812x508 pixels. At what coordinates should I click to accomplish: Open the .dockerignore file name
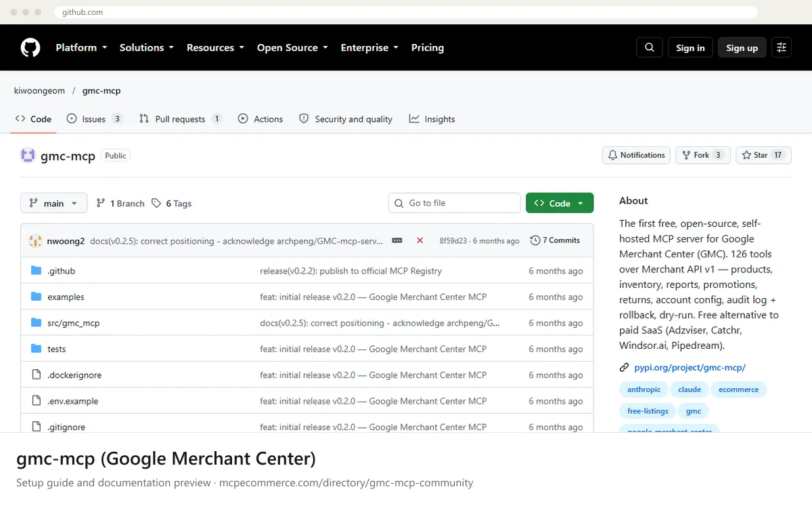tap(74, 375)
